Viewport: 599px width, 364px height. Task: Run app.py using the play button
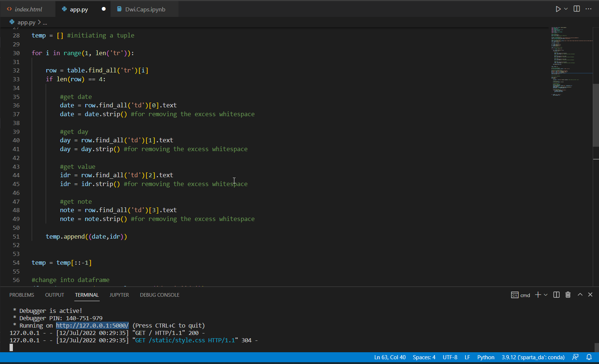(x=558, y=9)
